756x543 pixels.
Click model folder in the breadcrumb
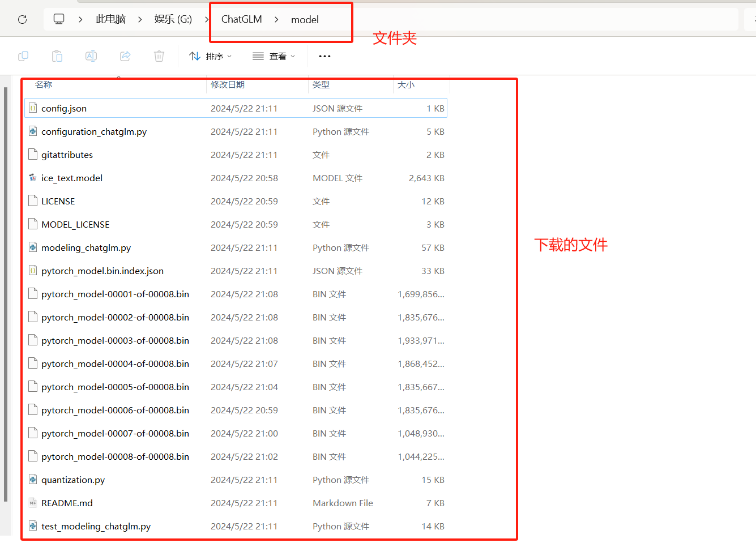[305, 20]
